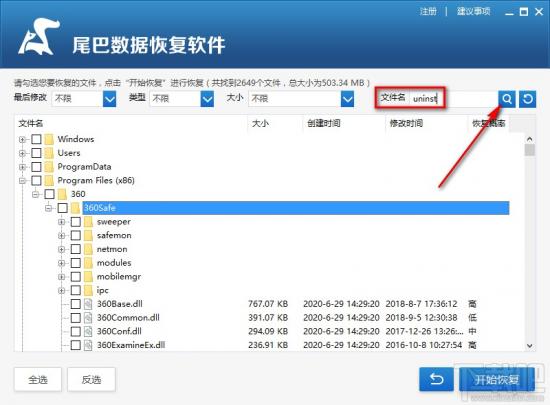Sort by 文件名 column header
550x405 pixels.
tap(131, 123)
